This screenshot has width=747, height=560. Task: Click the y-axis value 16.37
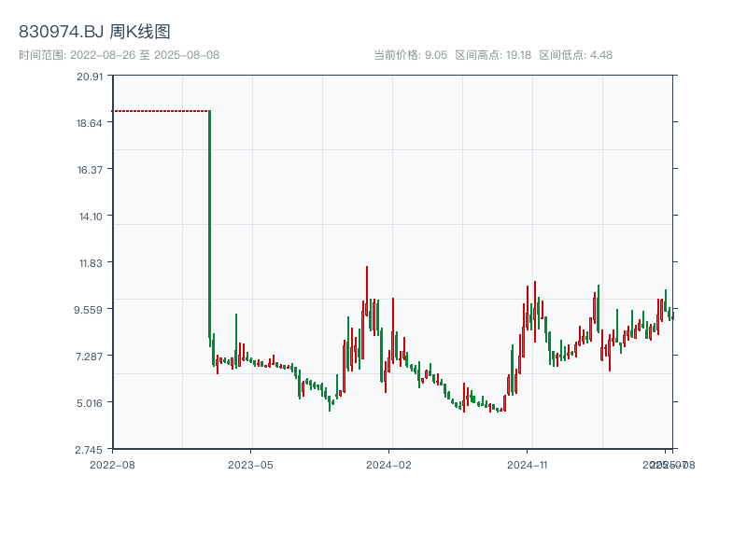tap(90, 170)
